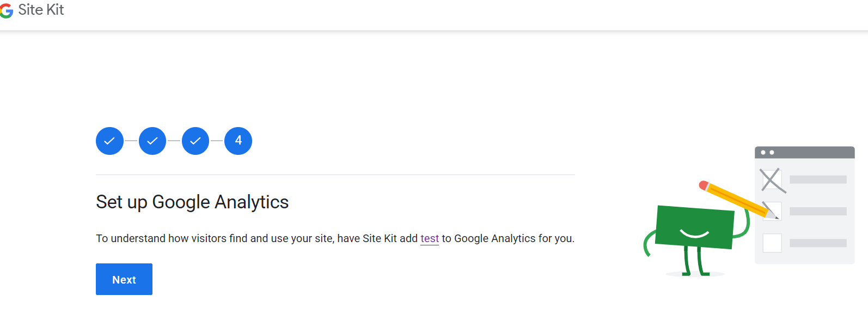Click the pink eraser end of pencil
Viewport: 868px width, 325px height.
(704, 185)
